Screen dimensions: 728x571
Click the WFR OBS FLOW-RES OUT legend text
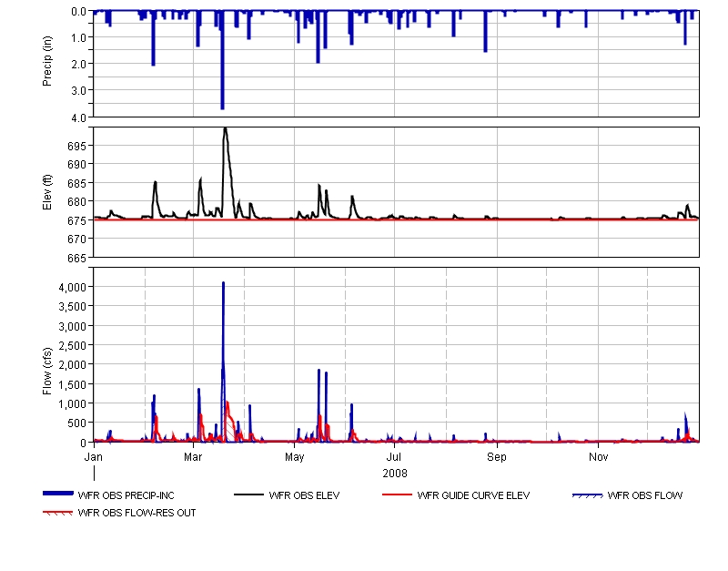click(136, 514)
